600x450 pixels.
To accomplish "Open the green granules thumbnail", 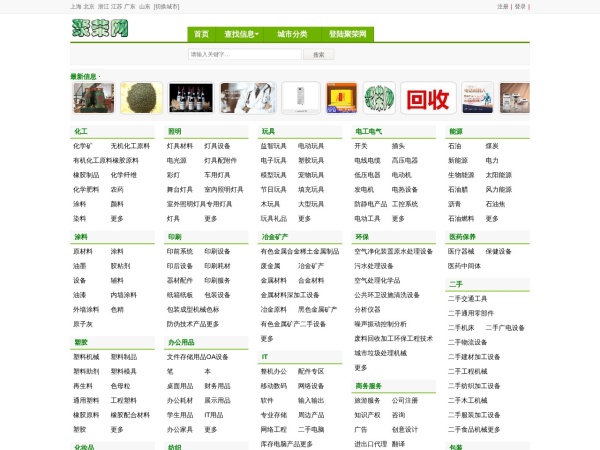I will tap(141, 98).
